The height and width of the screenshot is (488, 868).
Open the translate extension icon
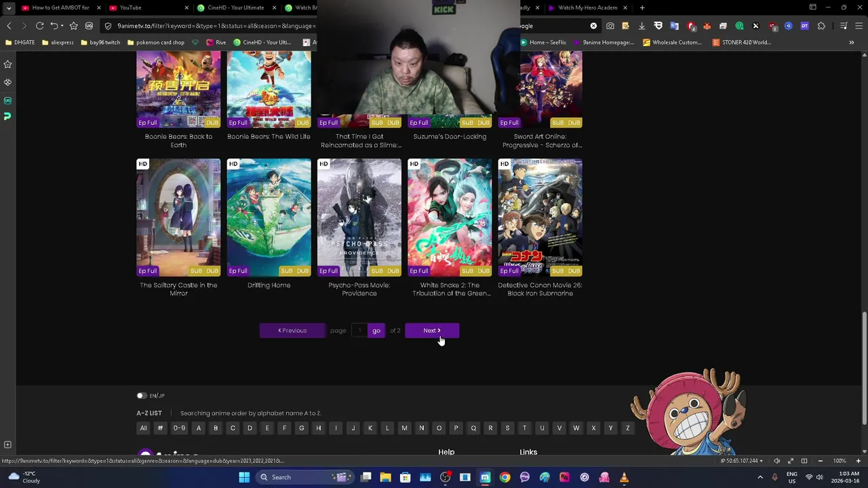pos(674,26)
